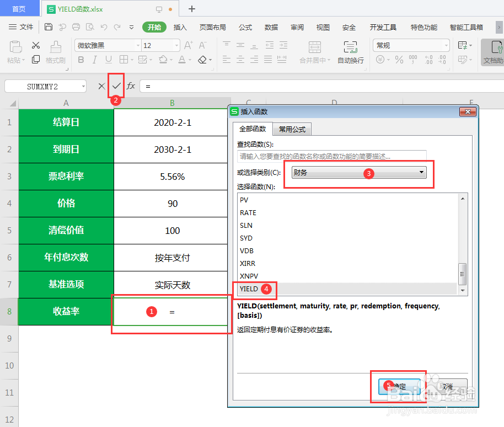Expand the Name Box dropdown
The width and height of the screenshot is (504, 427).
[x=83, y=86]
